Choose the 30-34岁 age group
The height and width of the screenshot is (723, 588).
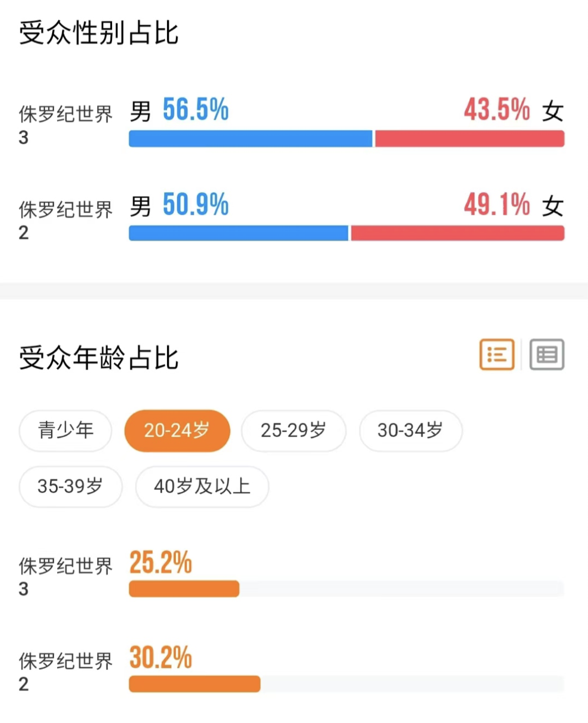point(410,430)
